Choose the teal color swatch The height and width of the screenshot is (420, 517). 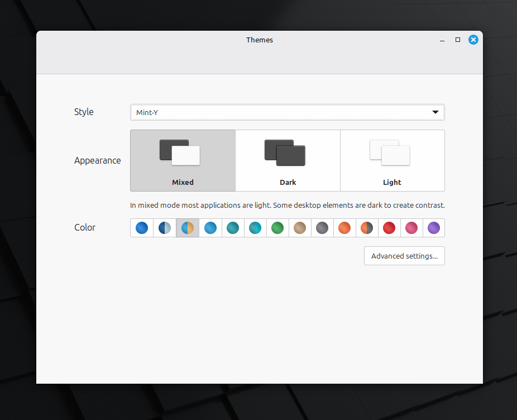pyautogui.click(x=233, y=228)
